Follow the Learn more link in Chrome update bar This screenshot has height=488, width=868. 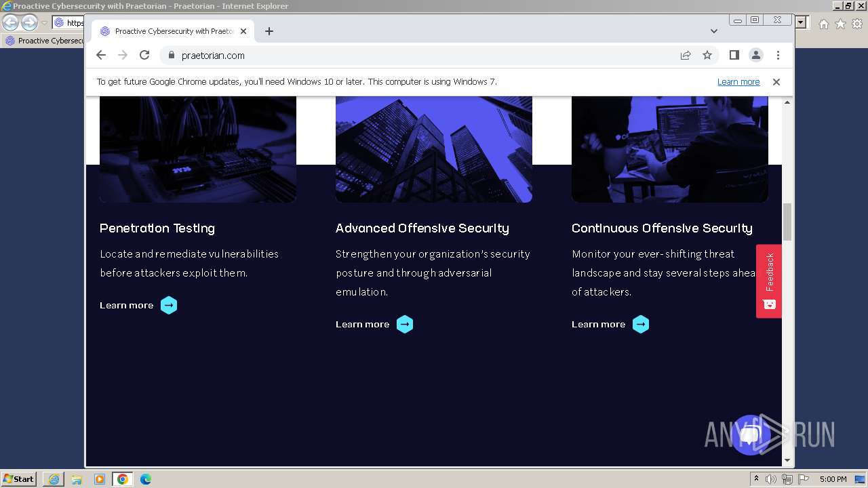click(x=738, y=82)
